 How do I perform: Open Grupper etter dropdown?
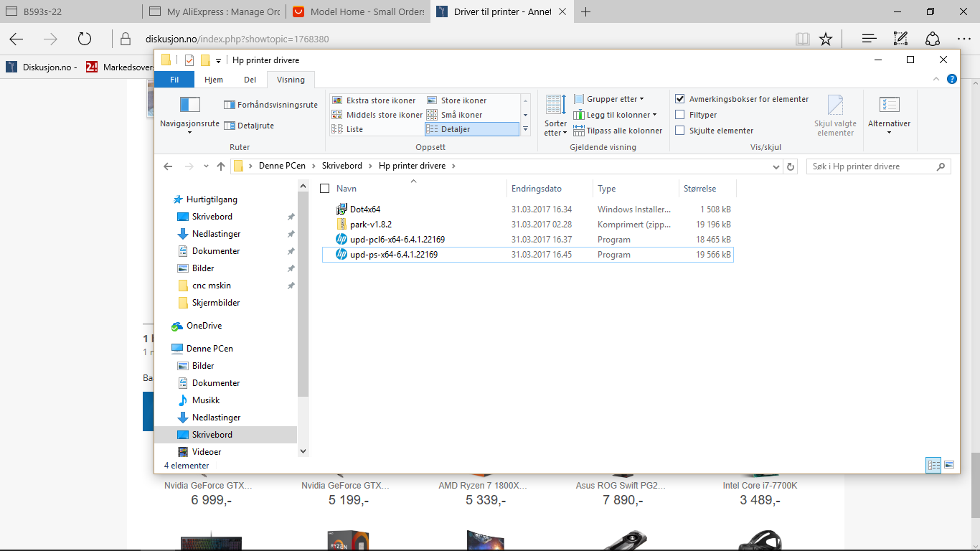(610, 99)
